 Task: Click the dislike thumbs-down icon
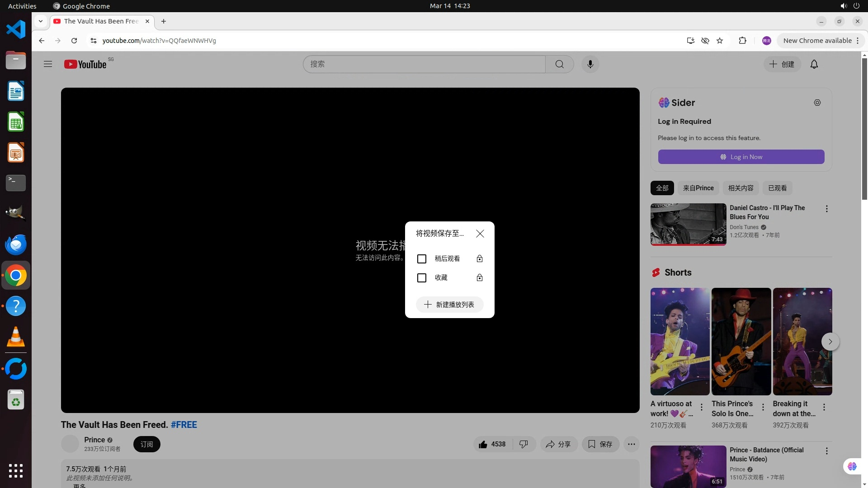pos(524,444)
